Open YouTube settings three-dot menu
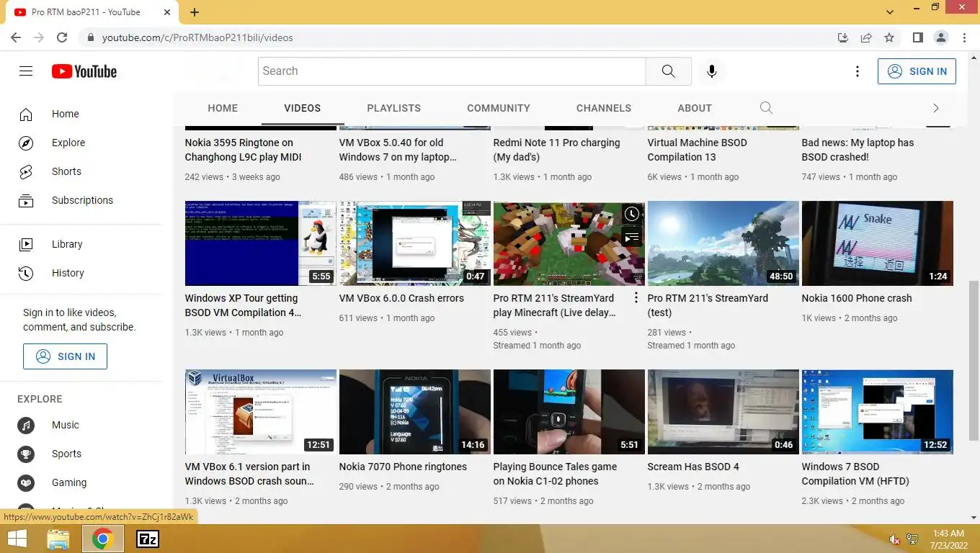This screenshot has width=980, height=553. [857, 71]
